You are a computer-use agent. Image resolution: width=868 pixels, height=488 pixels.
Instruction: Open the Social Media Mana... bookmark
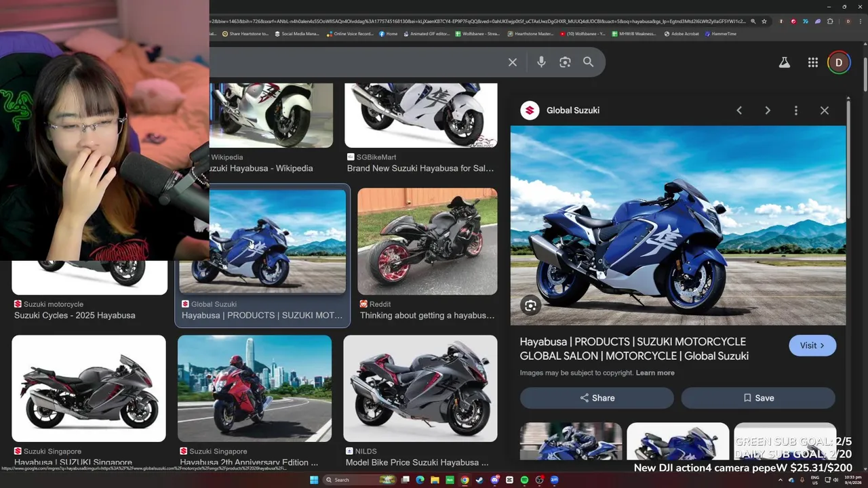click(297, 34)
